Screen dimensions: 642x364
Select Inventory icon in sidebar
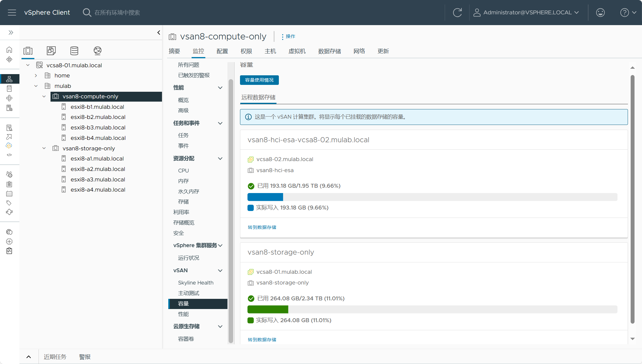click(x=9, y=79)
